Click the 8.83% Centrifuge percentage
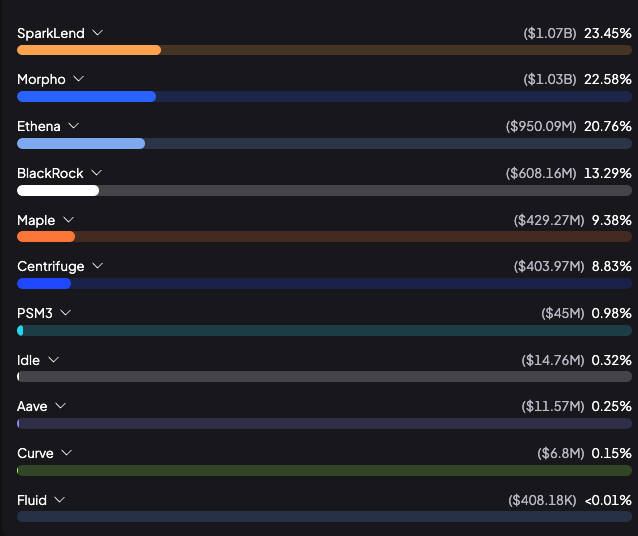638x536 pixels. (x=612, y=267)
